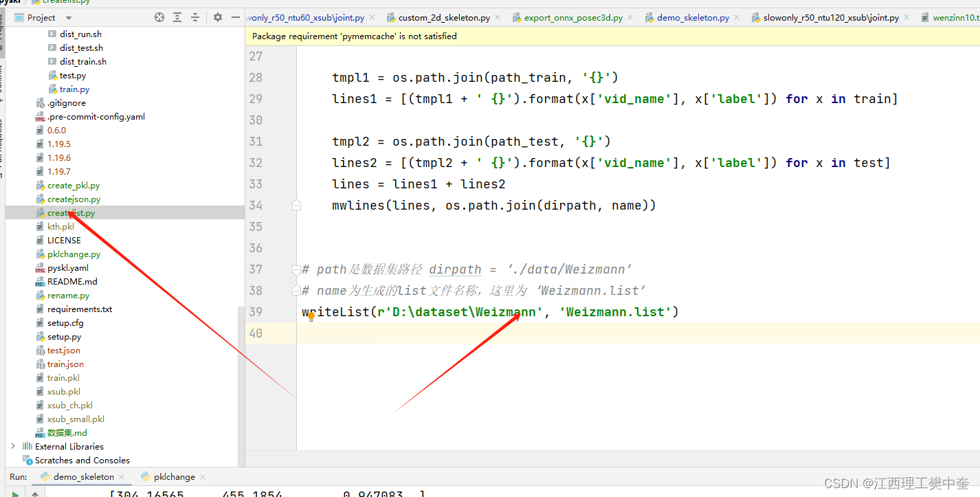The width and height of the screenshot is (980, 497).
Task: Close slowonly_r50_ntu120_xsub\joint.py tab
Action: click(x=906, y=18)
